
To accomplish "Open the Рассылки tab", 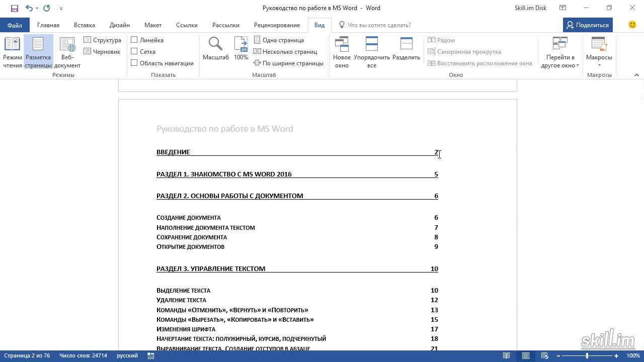I will [225, 25].
